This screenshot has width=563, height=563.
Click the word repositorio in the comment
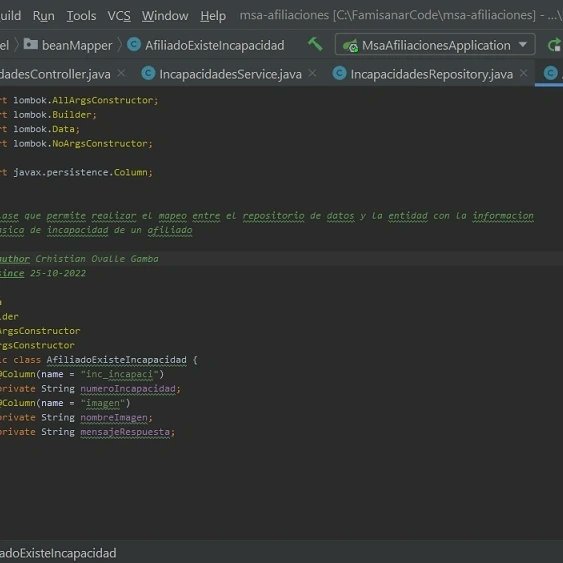[x=273, y=216]
